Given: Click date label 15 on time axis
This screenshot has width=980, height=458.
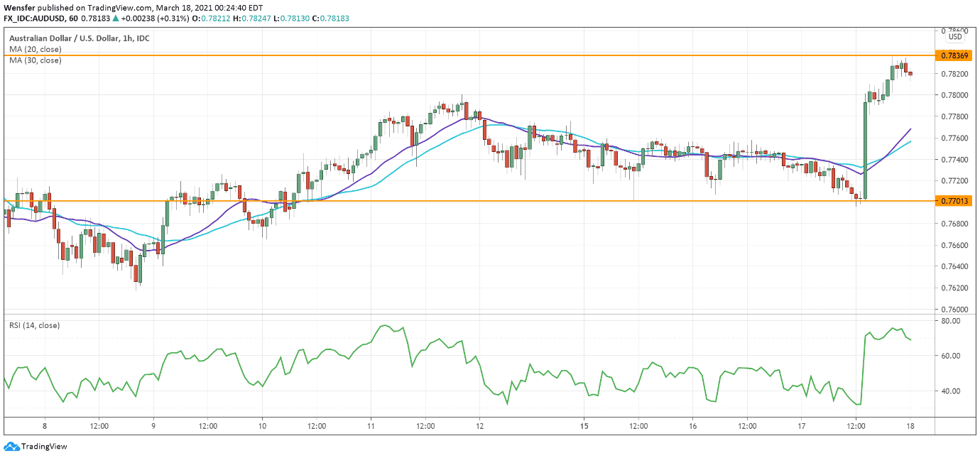Looking at the screenshot, I should pos(584,426).
